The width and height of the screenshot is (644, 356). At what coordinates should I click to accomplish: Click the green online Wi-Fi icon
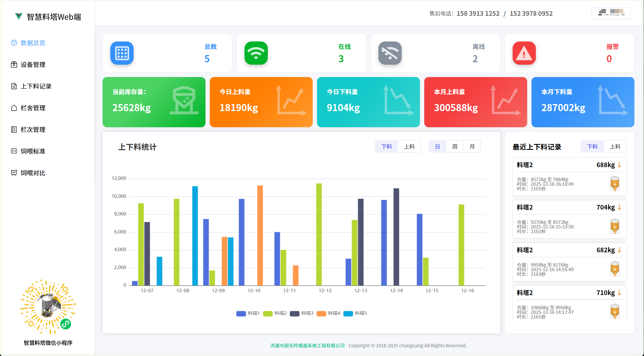click(x=256, y=53)
